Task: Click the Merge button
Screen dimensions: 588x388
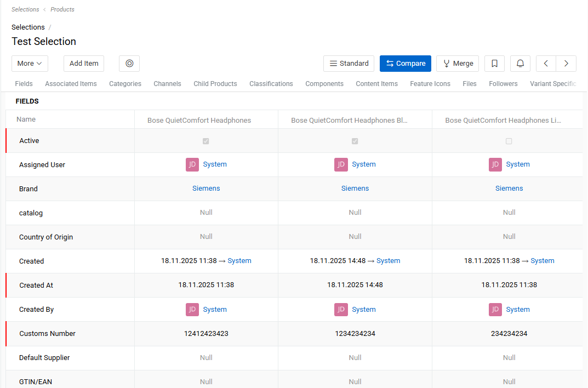Action: 458,64
